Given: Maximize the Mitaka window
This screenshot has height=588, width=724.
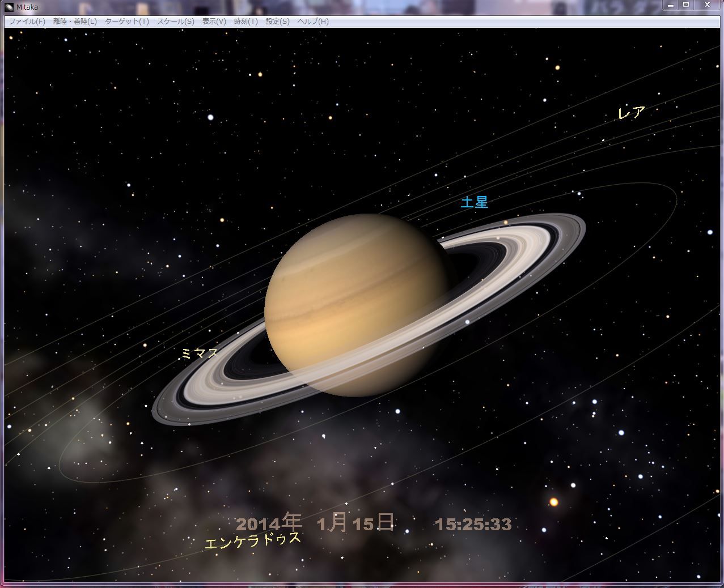Looking at the screenshot, I should click(x=685, y=5).
